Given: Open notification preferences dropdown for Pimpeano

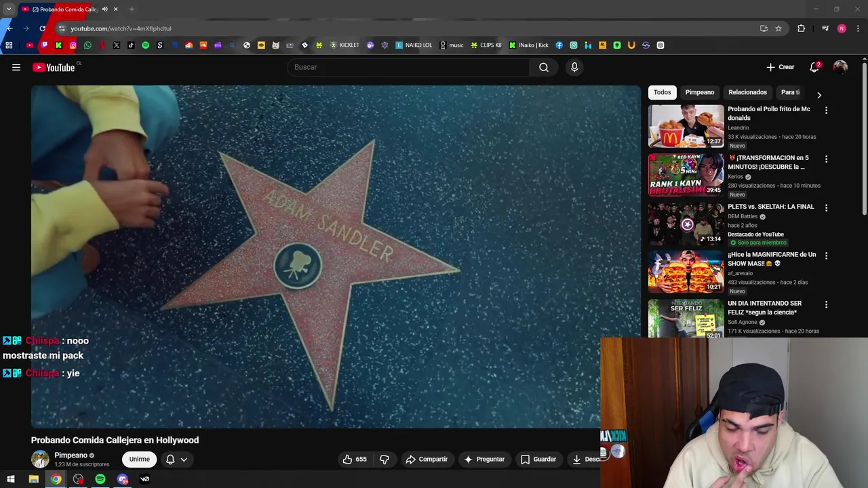Looking at the screenshot, I should pyautogui.click(x=177, y=459).
